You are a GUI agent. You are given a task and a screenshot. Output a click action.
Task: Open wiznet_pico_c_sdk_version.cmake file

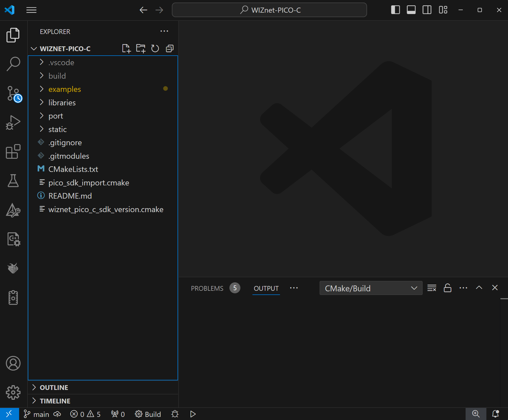103,209
